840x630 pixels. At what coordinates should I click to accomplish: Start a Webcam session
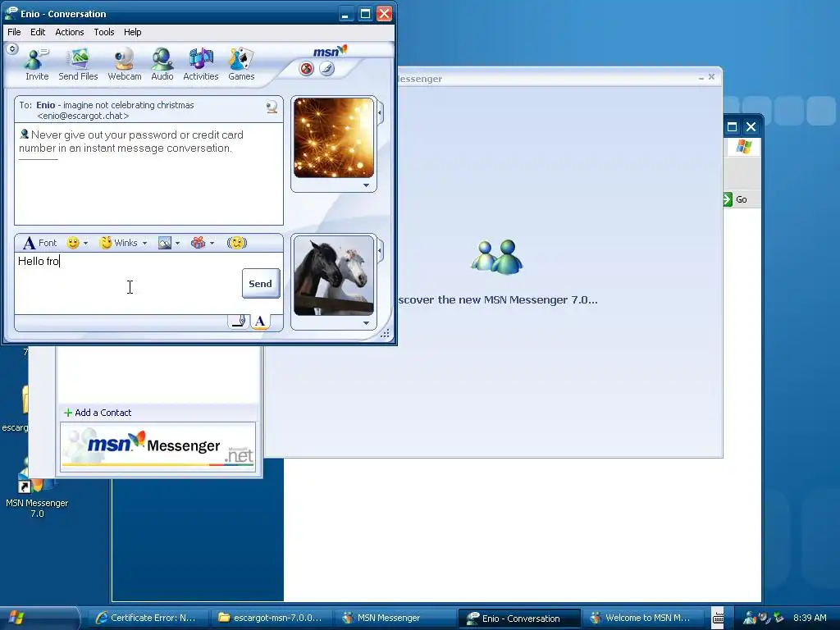click(125, 64)
